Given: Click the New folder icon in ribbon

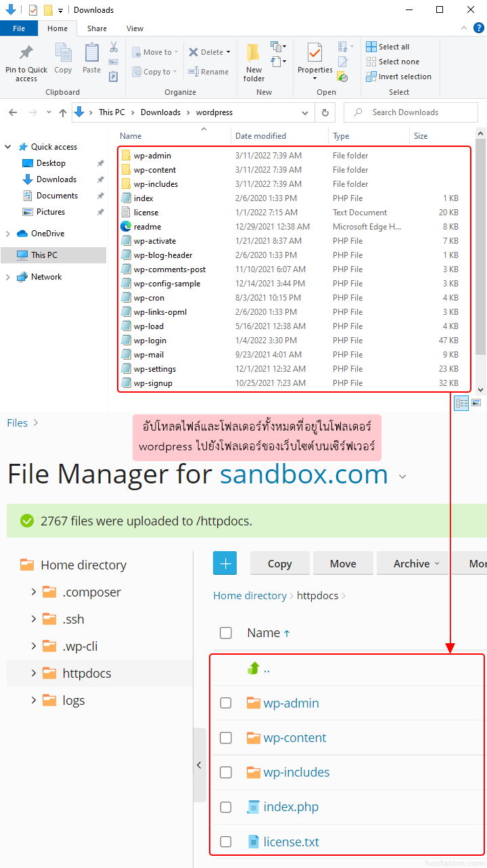Looking at the screenshot, I should click(x=254, y=53).
